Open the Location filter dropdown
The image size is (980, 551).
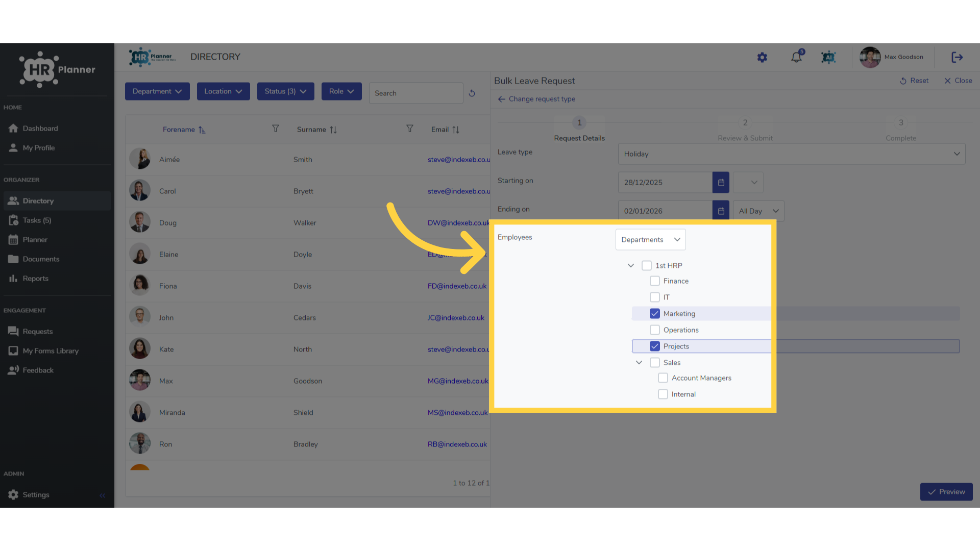(224, 91)
